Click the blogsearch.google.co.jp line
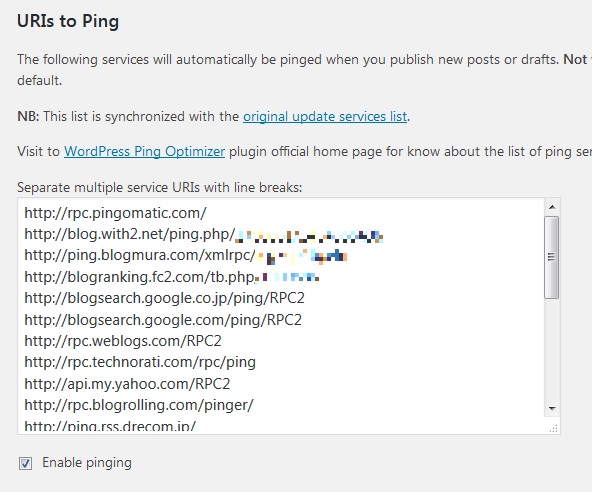592x492 pixels. click(x=164, y=298)
